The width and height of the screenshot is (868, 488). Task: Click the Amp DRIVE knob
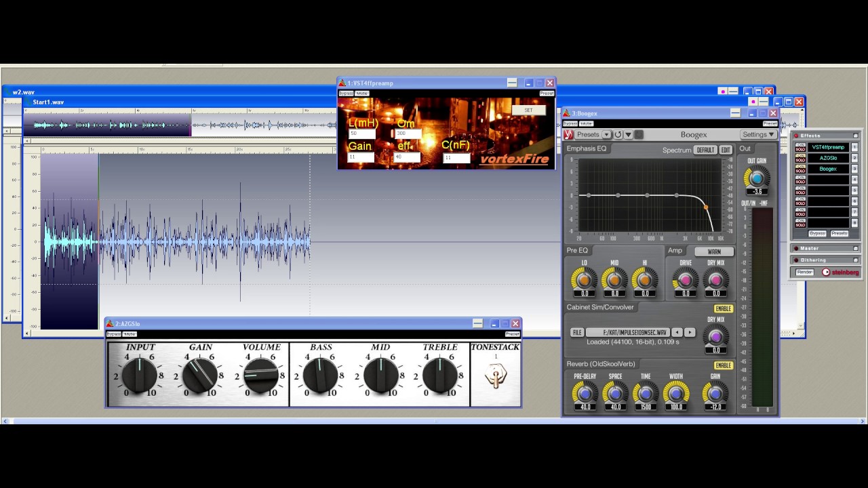pos(686,279)
